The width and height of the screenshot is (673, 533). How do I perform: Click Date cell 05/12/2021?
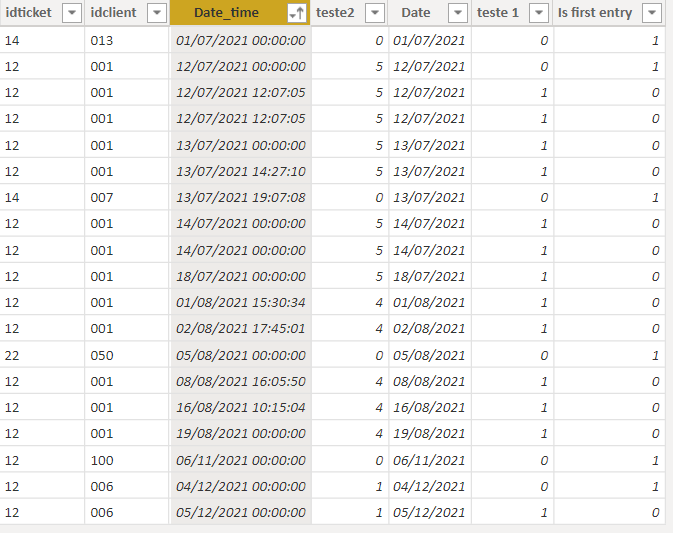[x=429, y=512]
